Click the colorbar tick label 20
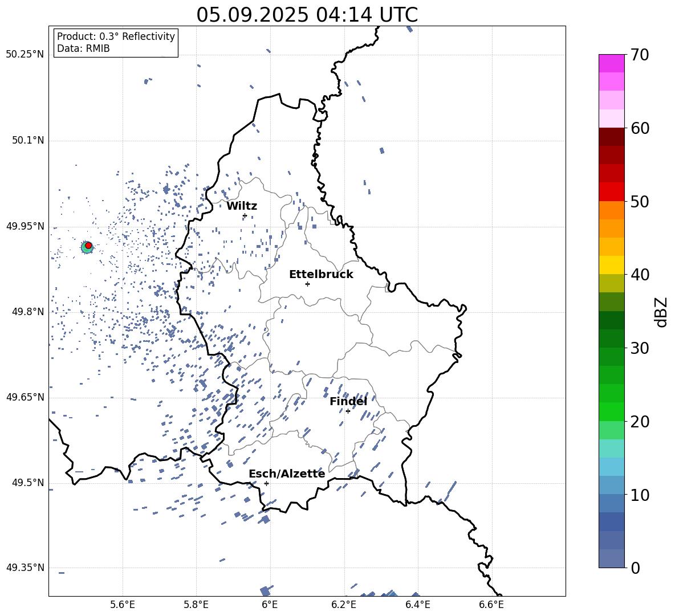 tap(640, 422)
